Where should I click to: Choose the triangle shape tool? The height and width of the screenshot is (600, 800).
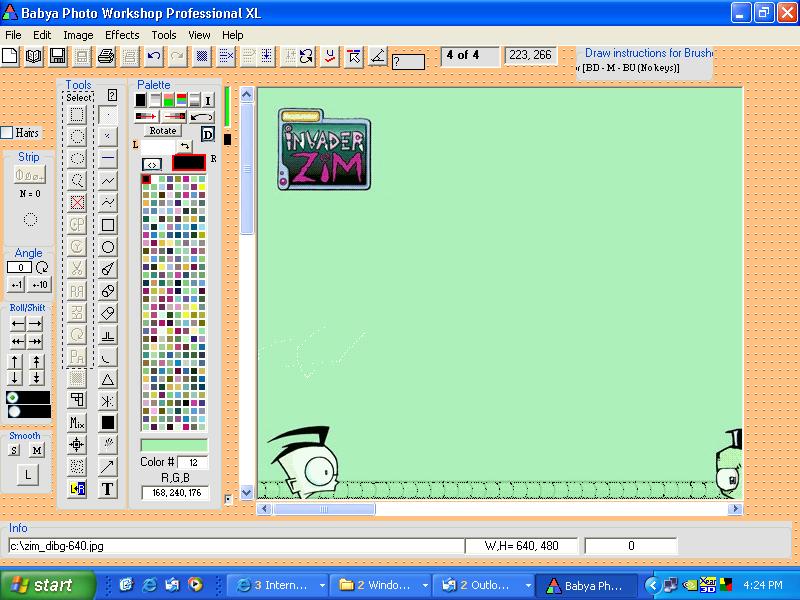click(108, 379)
